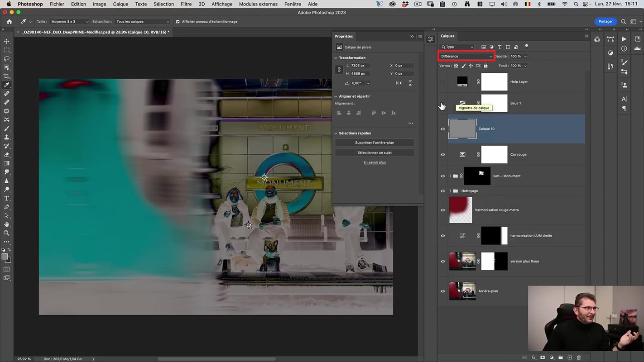Open the Différence blend mode dropdown
Viewport: 644px width, 362px height.
pyautogui.click(x=466, y=56)
